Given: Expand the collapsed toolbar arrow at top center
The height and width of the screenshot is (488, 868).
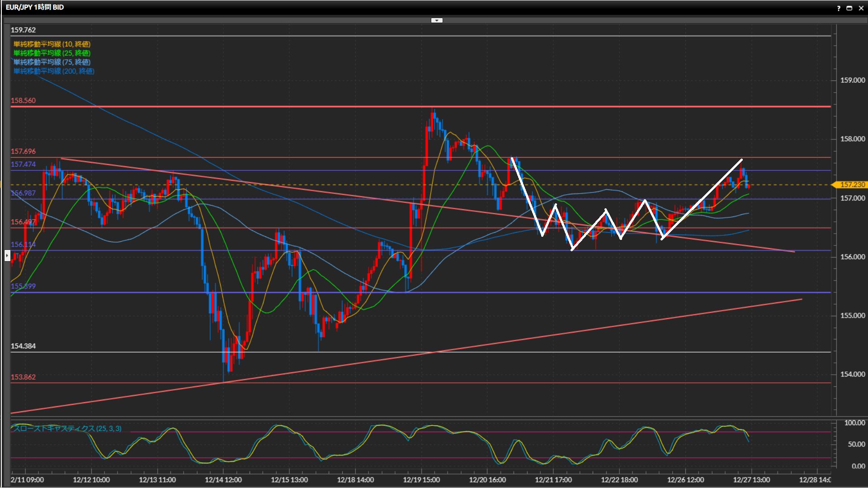Looking at the screenshot, I should coord(437,20).
